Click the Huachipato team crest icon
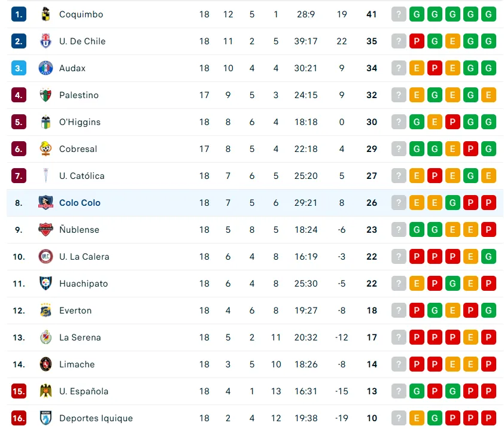The width and height of the screenshot is (504, 429). [45, 284]
